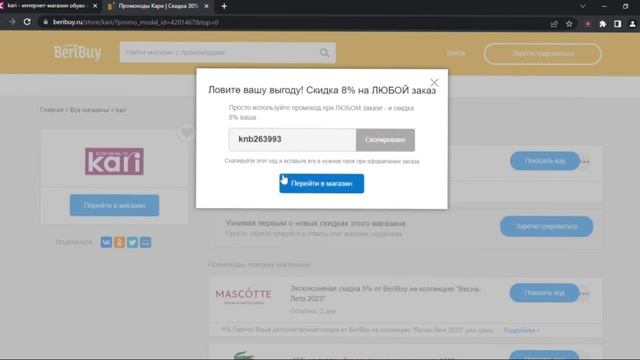Close the promo code popup
The height and width of the screenshot is (360, 640).
click(434, 83)
